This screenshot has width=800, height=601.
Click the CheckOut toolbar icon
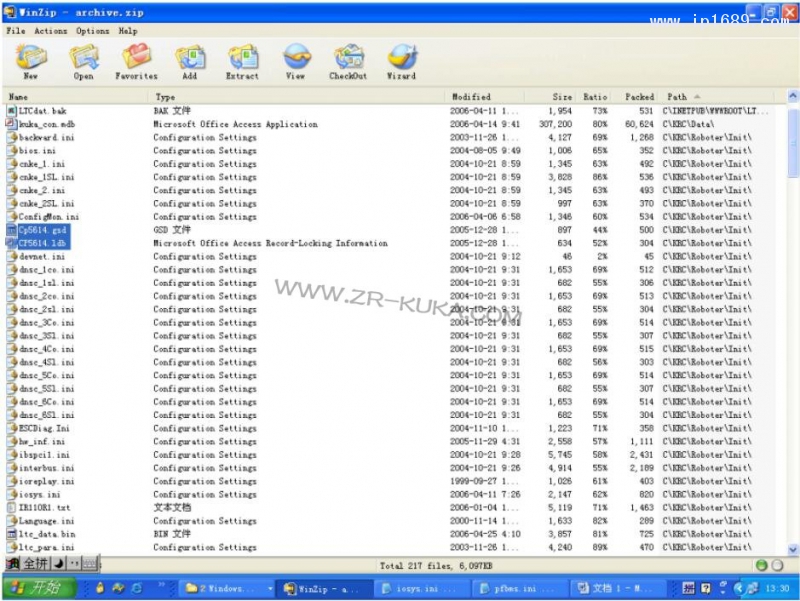(x=348, y=62)
